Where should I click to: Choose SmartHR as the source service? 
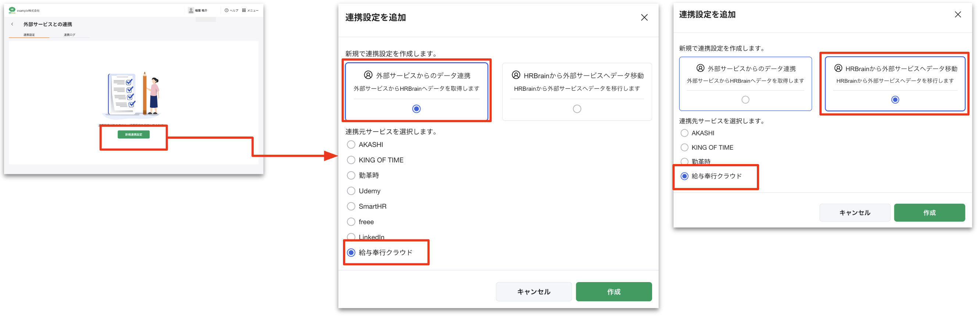pyautogui.click(x=351, y=206)
